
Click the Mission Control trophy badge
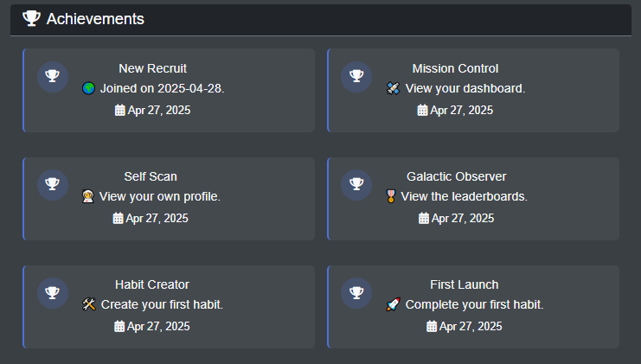click(x=356, y=76)
